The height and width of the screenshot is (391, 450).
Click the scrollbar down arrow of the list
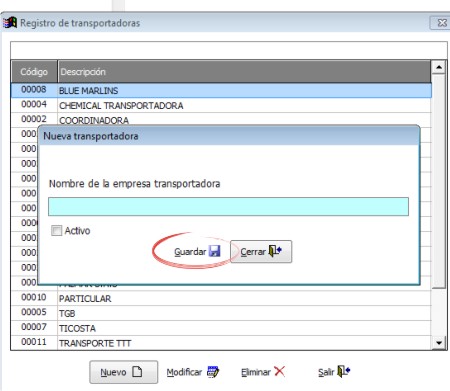click(439, 343)
